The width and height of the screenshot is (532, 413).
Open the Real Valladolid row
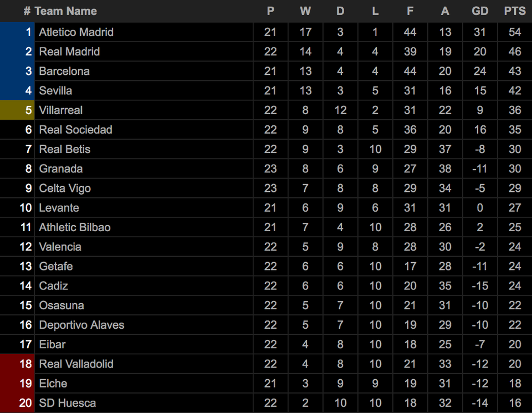click(266, 364)
